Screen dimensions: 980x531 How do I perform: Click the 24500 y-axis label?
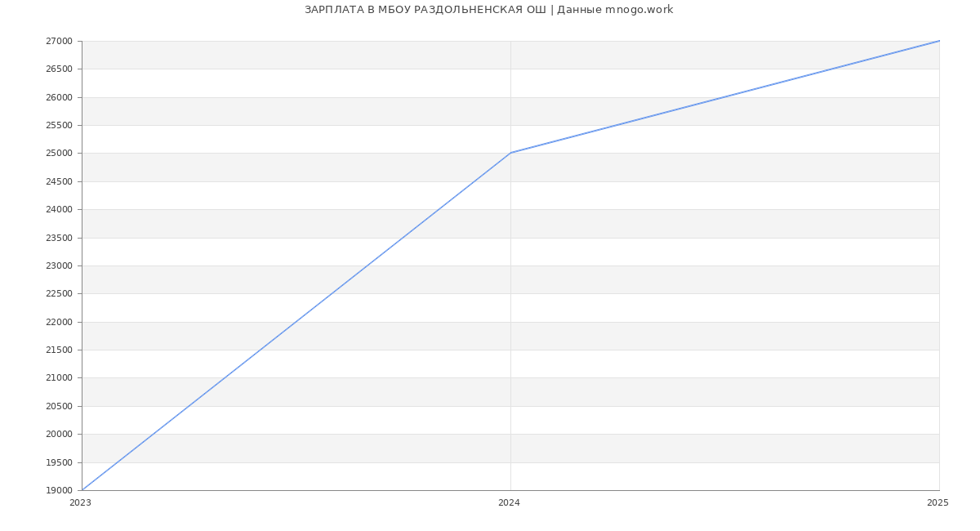pyautogui.click(x=59, y=182)
